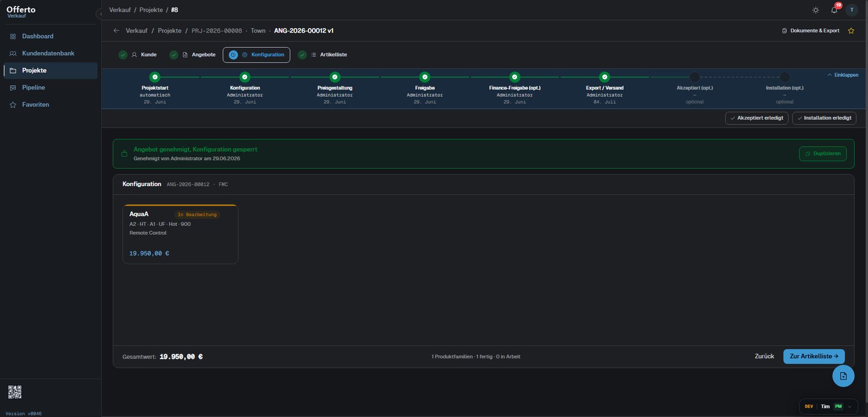This screenshot has height=417, width=868.
Task: Click the Kundendatenbank people icon
Action: (x=13, y=54)
